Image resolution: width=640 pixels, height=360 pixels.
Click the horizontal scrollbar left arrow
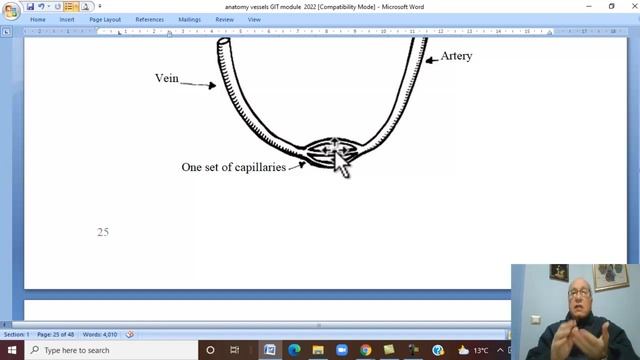4,325
